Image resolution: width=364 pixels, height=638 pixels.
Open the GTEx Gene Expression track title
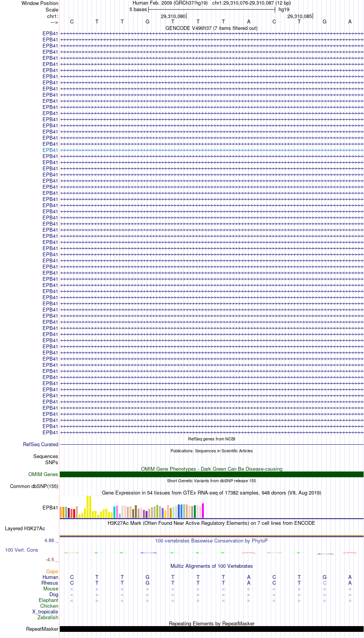point(212,493)
